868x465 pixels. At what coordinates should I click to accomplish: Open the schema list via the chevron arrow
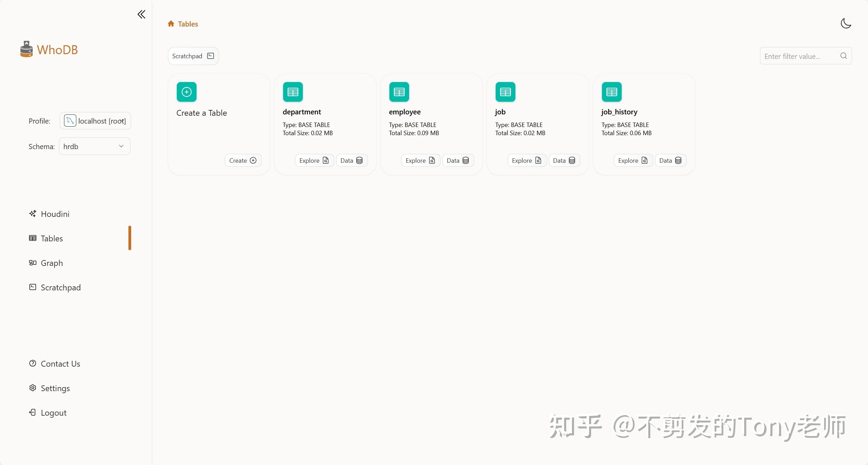[x=121, y=146]
